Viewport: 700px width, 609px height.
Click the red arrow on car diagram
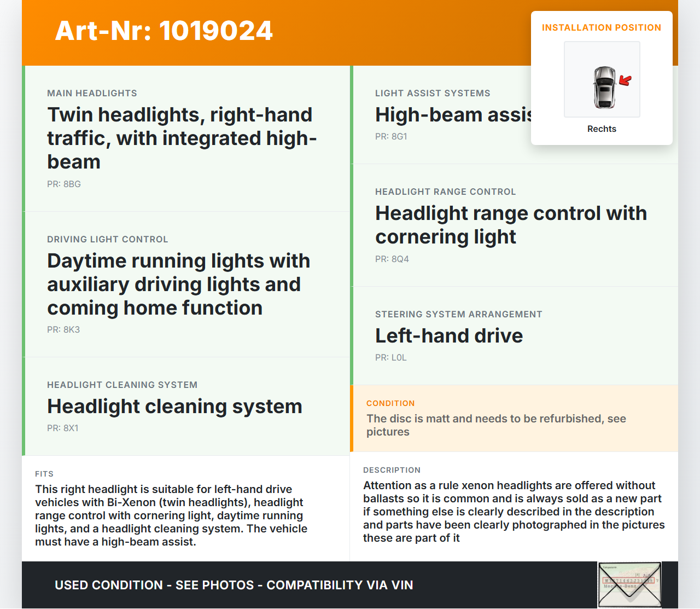(x=625, y=81)
